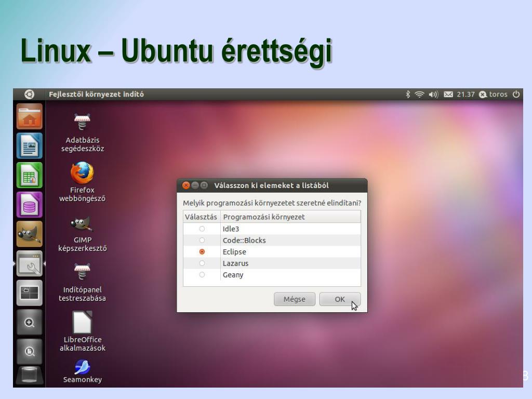Open Indítópanel testreszabása desktop icon
532x399 pixels.
pyautogui.click(x=83, y=282)
